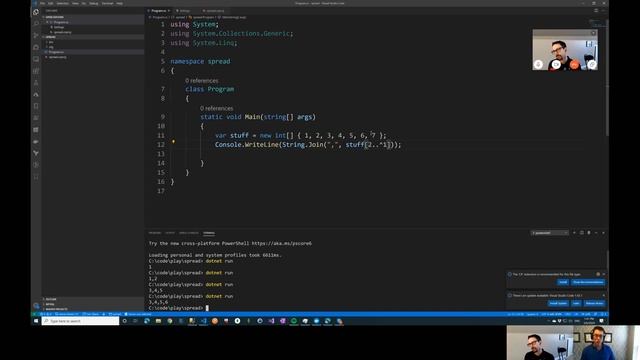
Task: Select the Terminal panel tab
Action: (209, 233)
